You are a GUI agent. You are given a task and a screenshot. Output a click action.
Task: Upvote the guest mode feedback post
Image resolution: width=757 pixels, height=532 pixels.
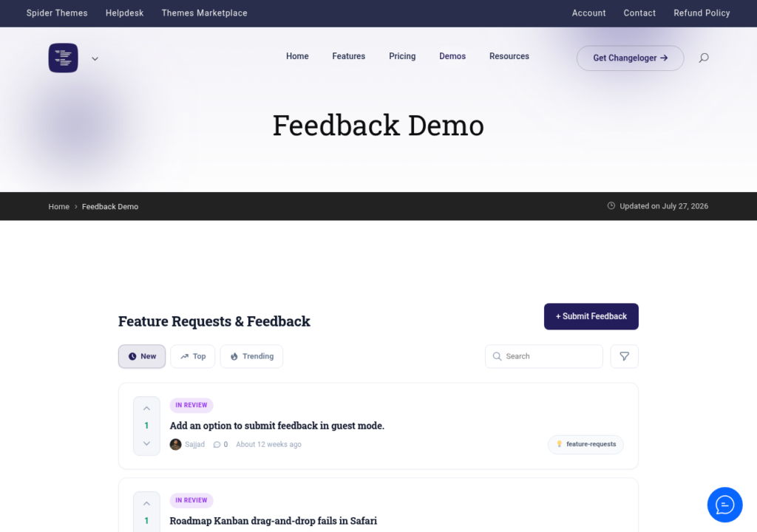click(147, 409)
